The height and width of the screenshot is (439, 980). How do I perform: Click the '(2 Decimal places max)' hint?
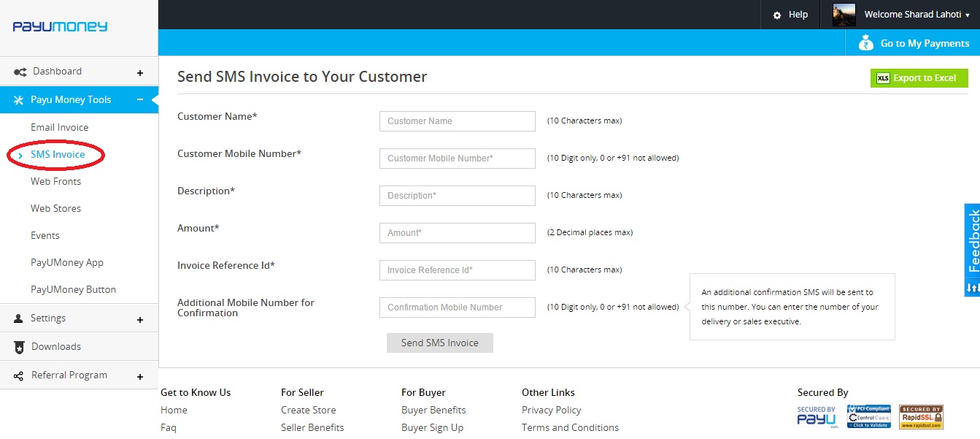tap(590, 232)
